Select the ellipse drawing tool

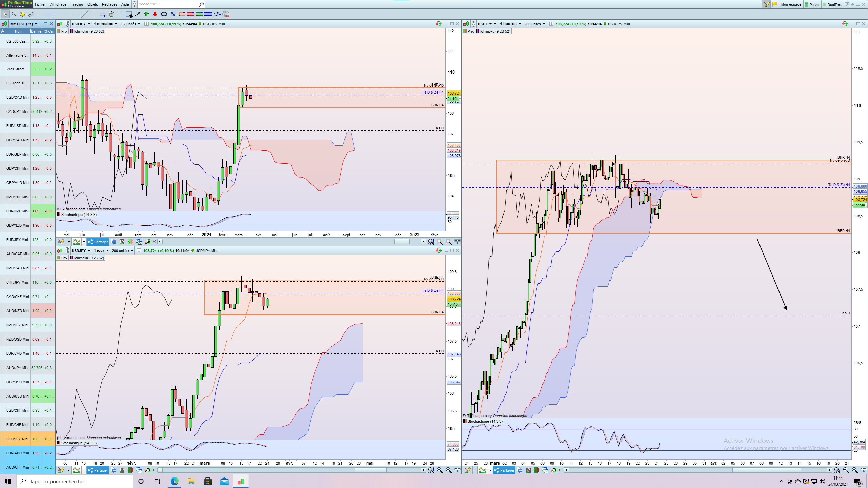tap(164, 14)
